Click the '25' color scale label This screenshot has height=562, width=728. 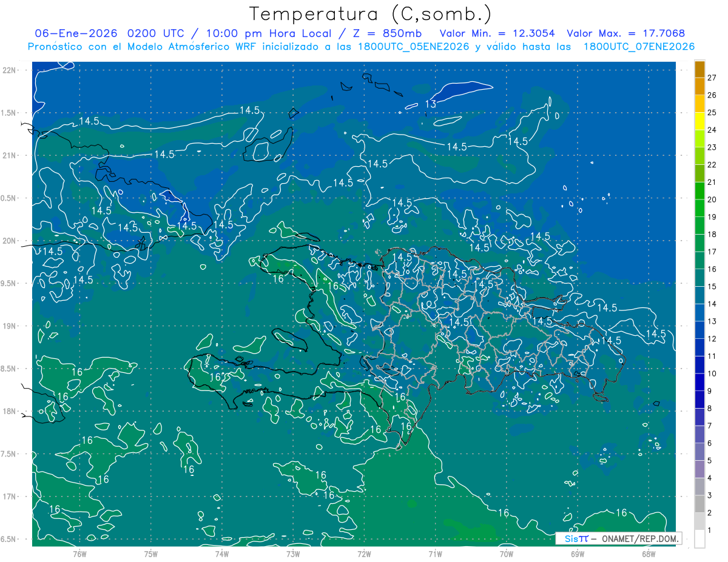click(x=712, y=112)
